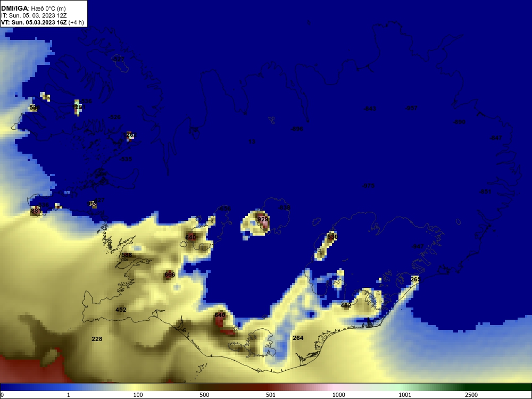Click the 666 map value

[170, 275]
